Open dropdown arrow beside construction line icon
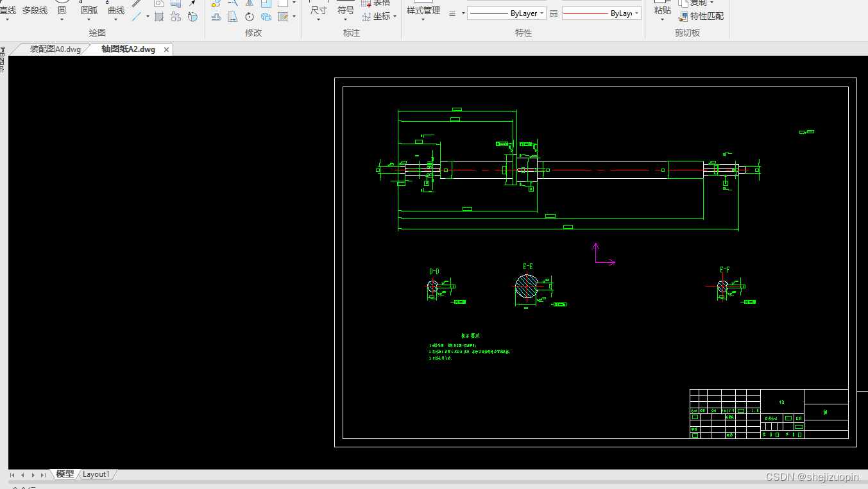 tap(148, 17)
